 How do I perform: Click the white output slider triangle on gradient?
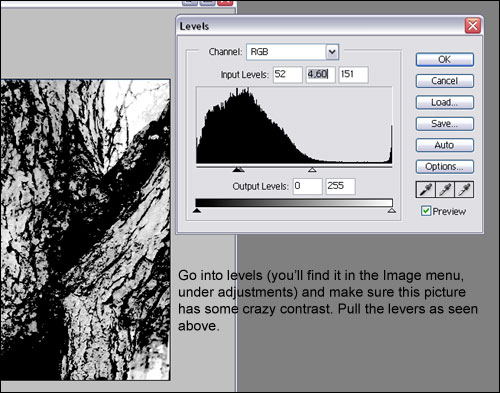coord(392,210)
